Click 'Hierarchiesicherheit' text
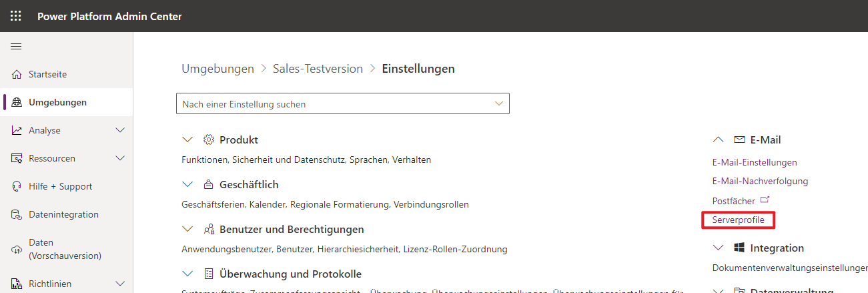 click(354, 249)
